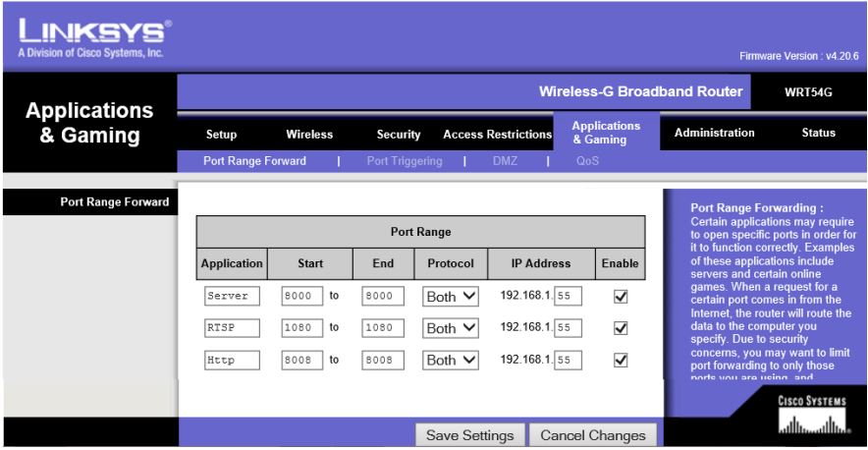Open the Setup tab

222,134
